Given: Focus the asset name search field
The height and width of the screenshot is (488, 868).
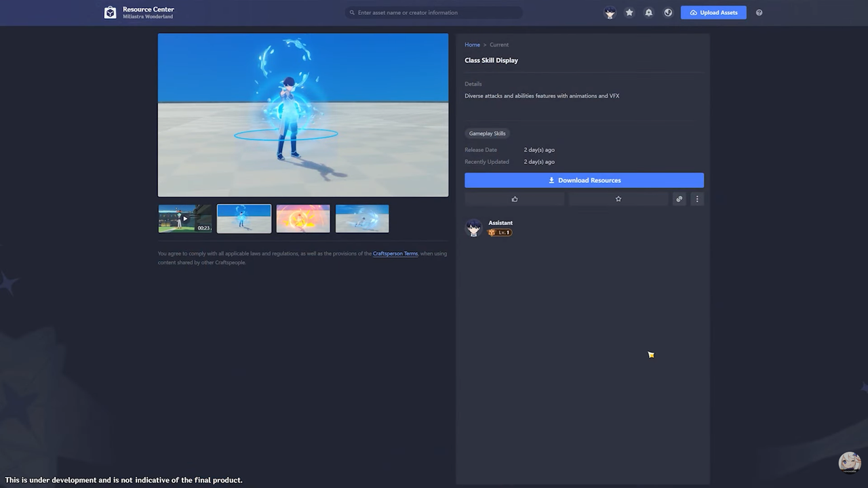Looking at the screenshot, I should coord(434,12).
